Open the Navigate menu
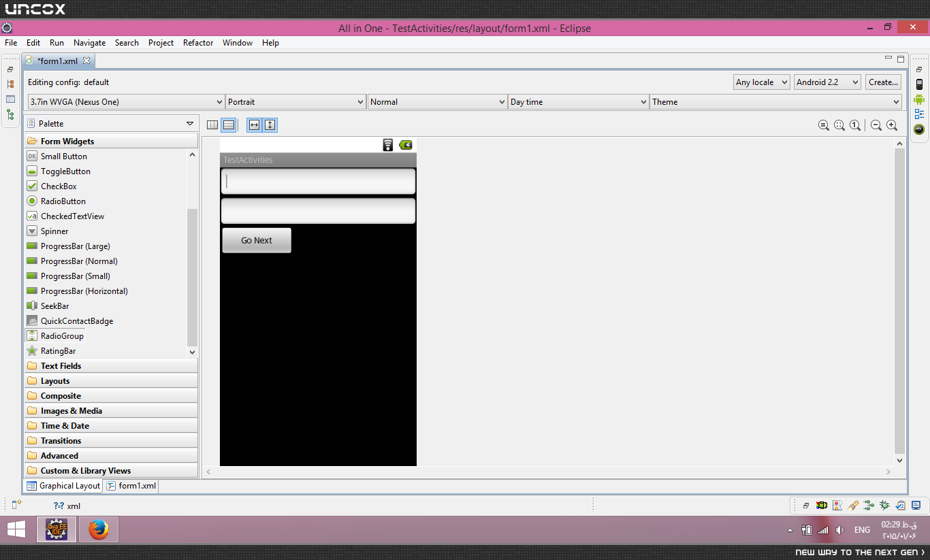Screen dimensions: 930x560 click(x=90, y=43)
